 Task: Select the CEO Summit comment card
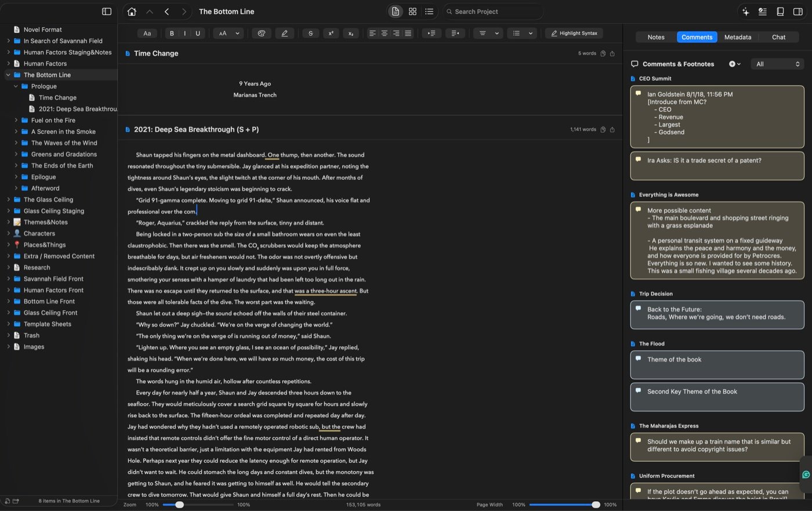point(717,116)
